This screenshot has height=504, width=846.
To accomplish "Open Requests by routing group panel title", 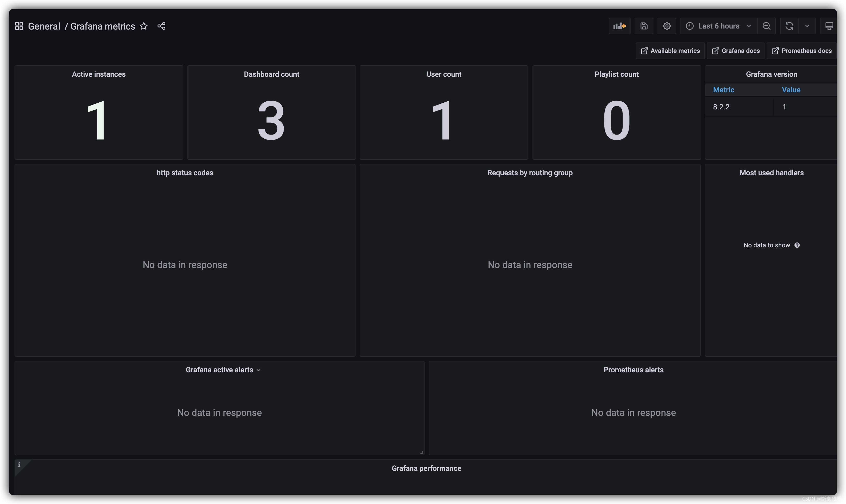I will pyautogui.click(x=530, y=172).
